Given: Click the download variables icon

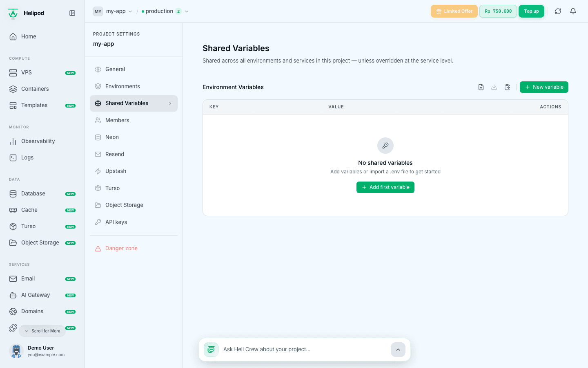Looking at the screenshot, I should [494, 87].
